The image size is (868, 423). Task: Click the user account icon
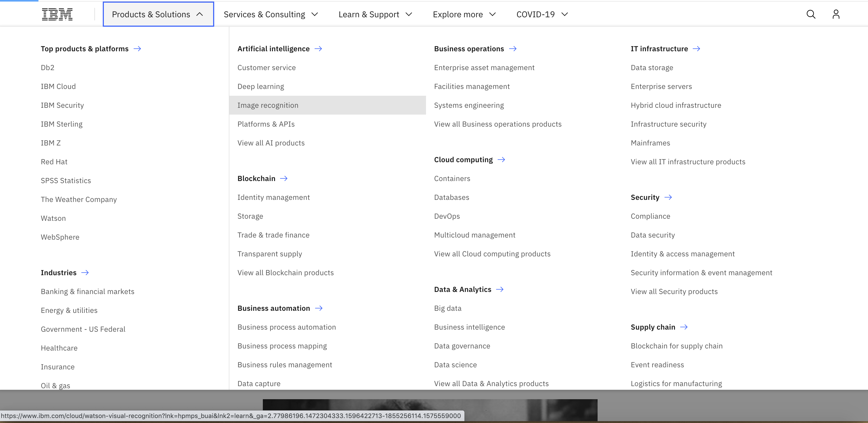(x=836, y=14)
